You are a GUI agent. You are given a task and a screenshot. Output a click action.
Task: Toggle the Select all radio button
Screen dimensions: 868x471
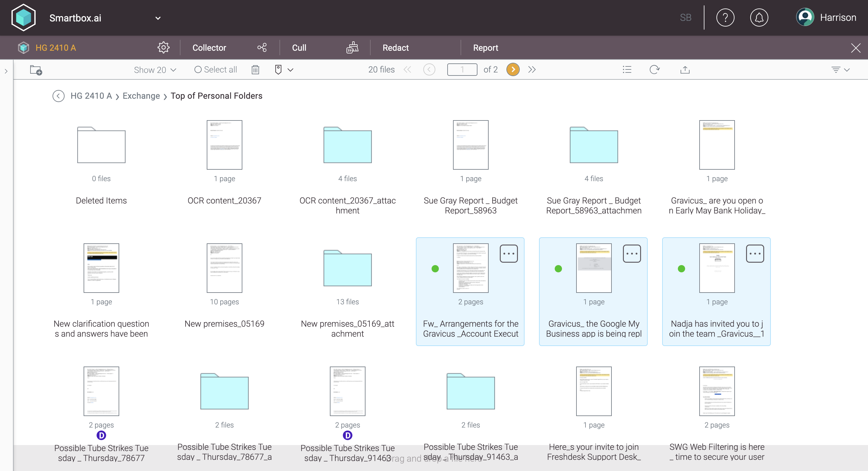tap(198, 70)
